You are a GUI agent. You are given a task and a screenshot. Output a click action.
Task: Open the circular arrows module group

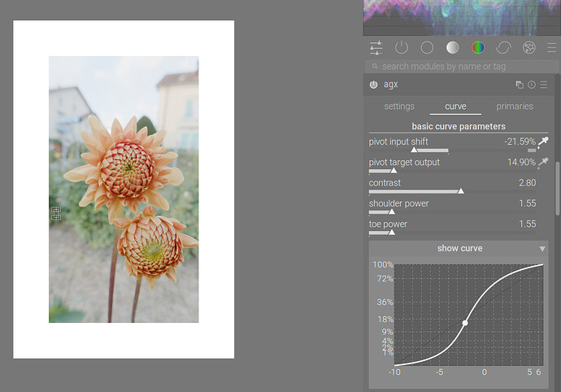[x=503, y=48]
